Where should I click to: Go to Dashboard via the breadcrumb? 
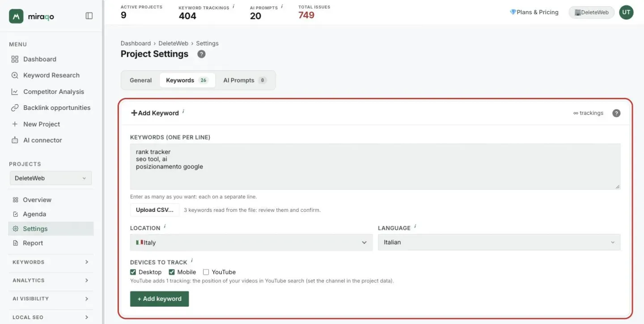136,43
